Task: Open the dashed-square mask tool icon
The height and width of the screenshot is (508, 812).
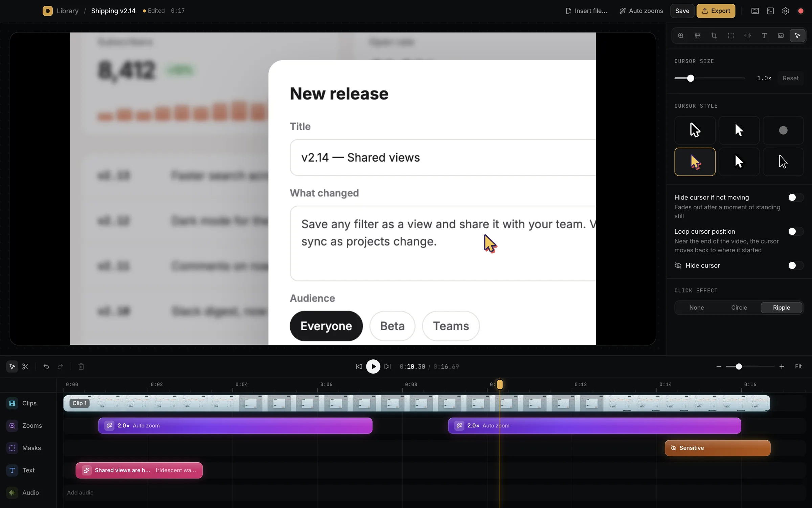Action: 731,36
